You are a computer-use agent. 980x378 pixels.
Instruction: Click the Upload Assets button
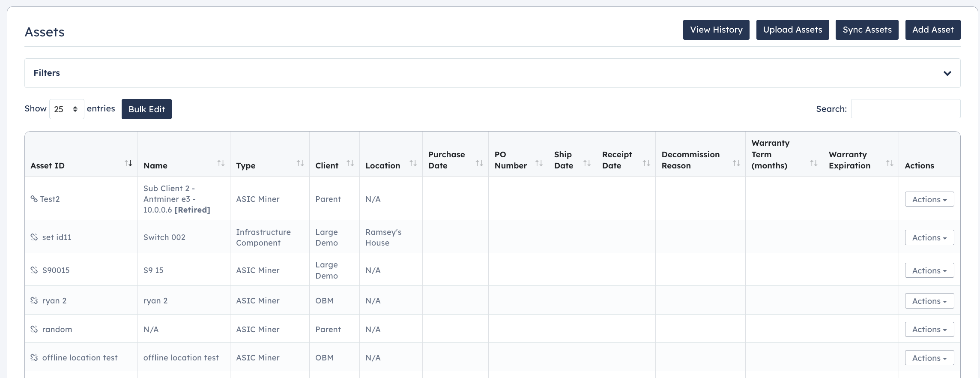792,30
